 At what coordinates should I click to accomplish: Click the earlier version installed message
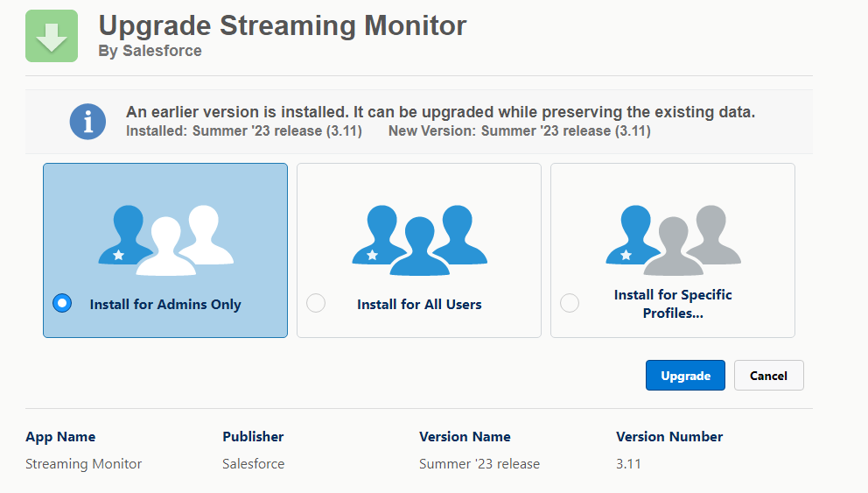(x=441, y=112)
